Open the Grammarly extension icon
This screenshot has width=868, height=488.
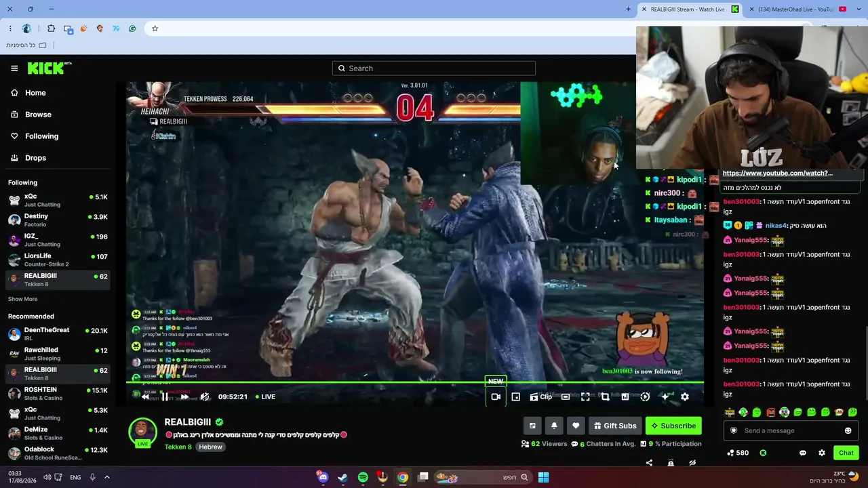point(132,28)
